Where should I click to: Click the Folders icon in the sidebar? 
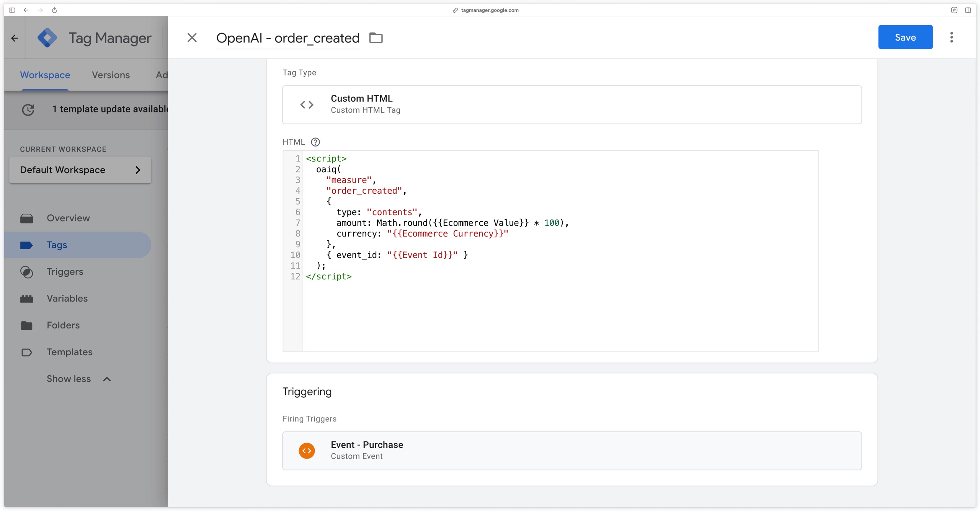(26, 326)
